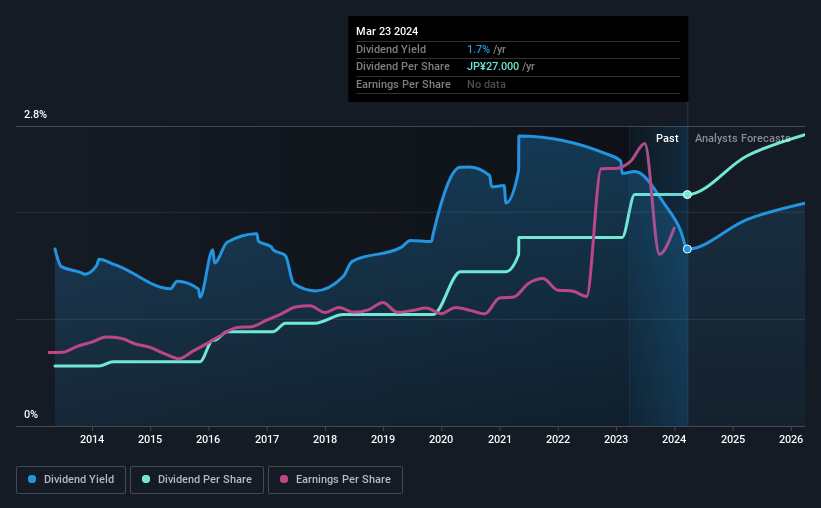821x508 pixels.
Task: Click the teal Dividend Per Share legend dot
Action: pyautogui.click(x=146, y=479)
